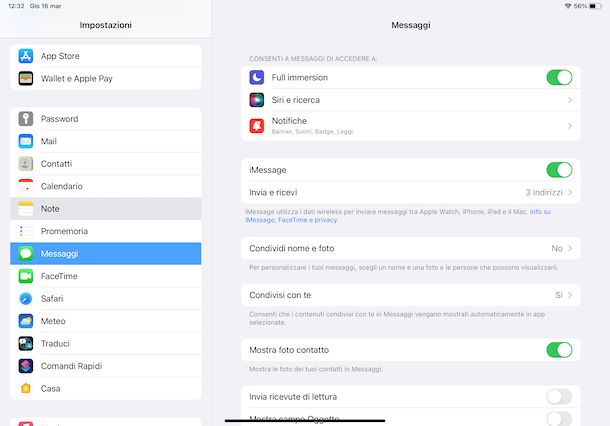Tap the Siri e ricerca label
Viewport: 610px width, 426px height.
click(x=296, y=100)
